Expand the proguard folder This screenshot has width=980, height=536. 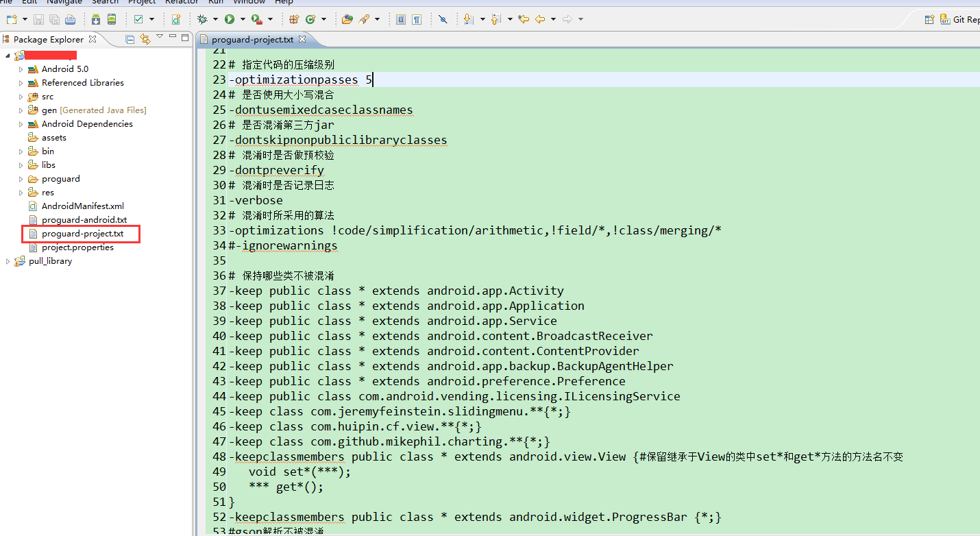tap(21, 179)
